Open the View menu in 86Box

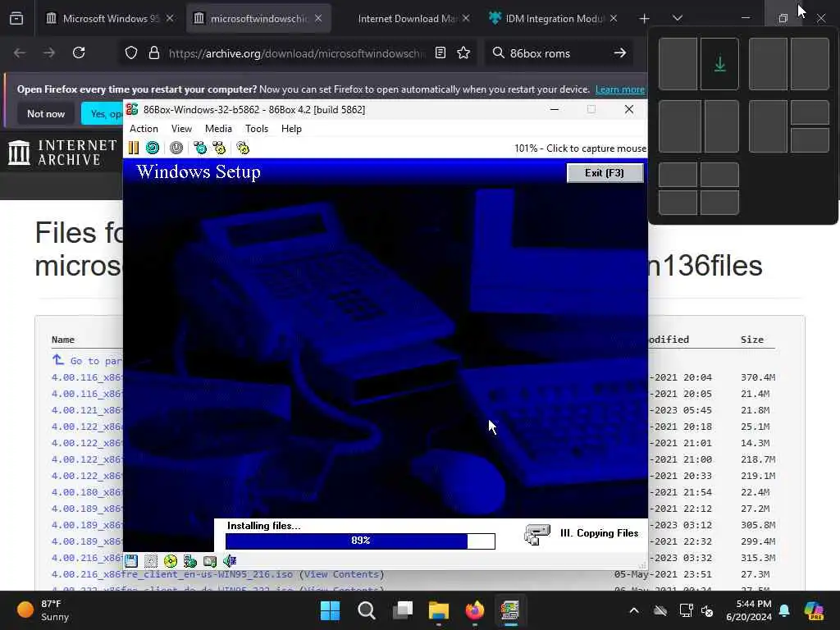[x=181, y=129]
